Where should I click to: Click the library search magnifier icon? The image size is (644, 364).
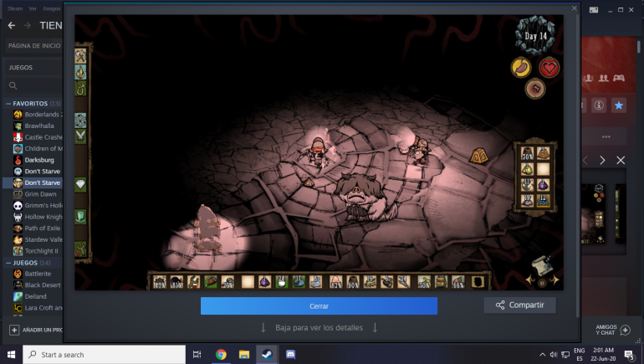pyautogui.click(x=13, y=85)
